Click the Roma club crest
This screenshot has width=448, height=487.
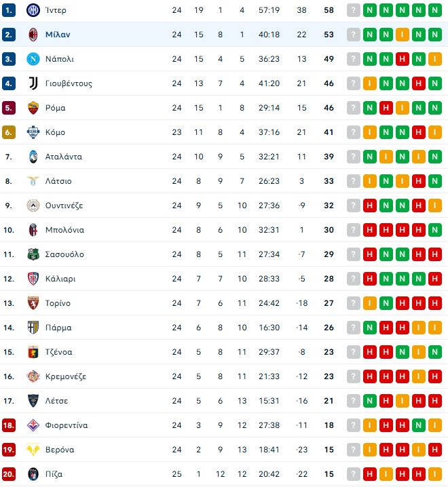(33, 108)
